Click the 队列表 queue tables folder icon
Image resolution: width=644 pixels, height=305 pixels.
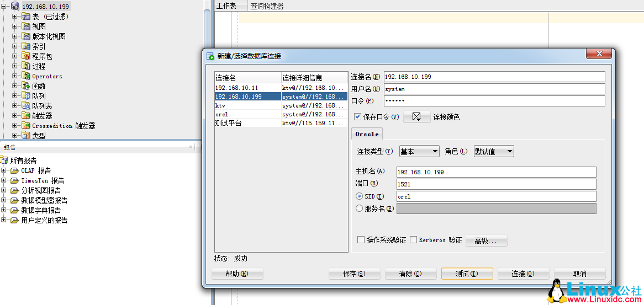[x=26, y=106]
